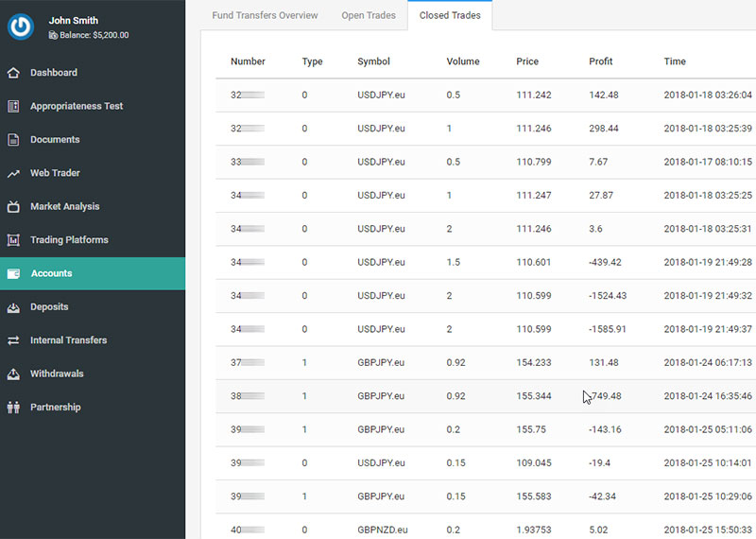Sort by Time column header

pos(675,61)
